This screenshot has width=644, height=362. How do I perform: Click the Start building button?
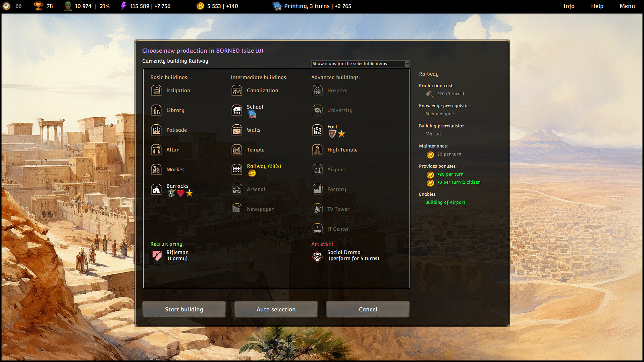click(x=184, y=309)
